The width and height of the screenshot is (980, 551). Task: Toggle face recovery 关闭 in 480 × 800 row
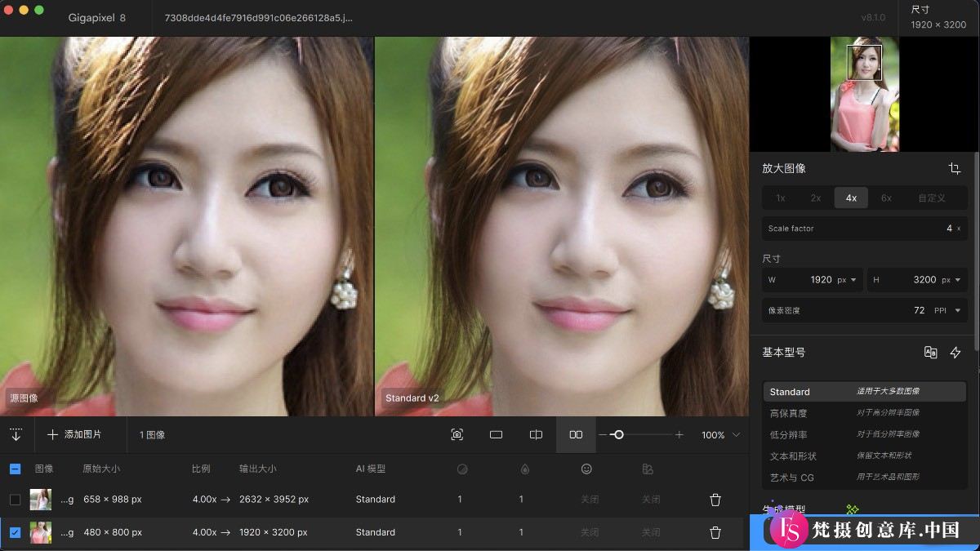[590, 532]
